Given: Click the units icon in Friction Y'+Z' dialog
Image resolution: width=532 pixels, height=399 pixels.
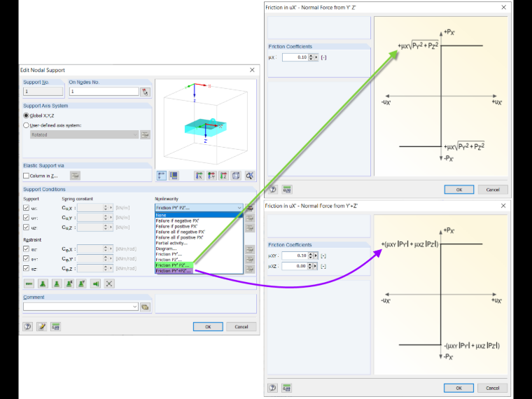Looking at the screenshot, I should click(287, 388).
